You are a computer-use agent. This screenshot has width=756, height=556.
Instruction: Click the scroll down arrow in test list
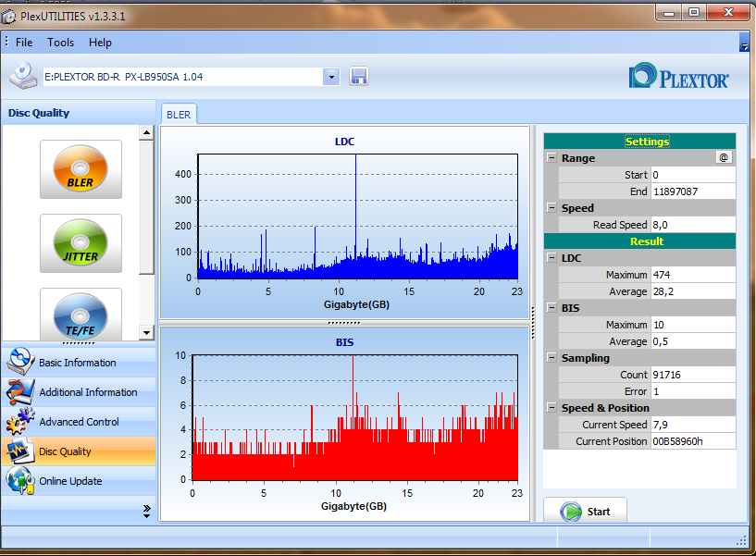146,332
